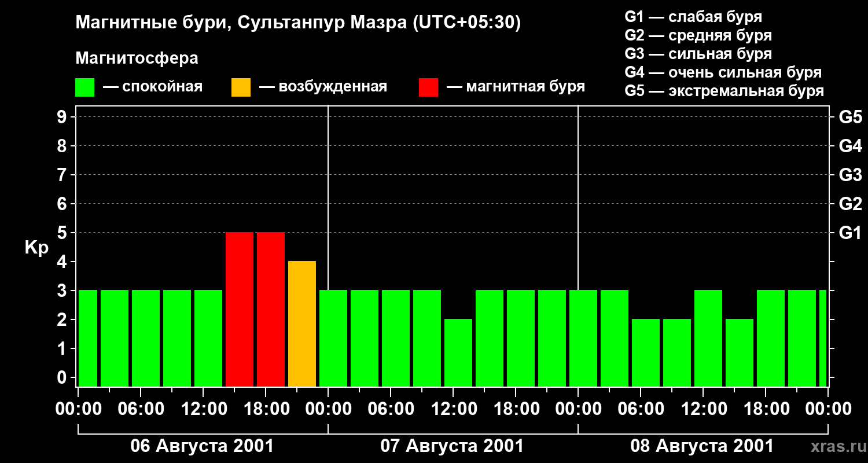The height and width of the screenshot is (463, 868).
Task: Click the 'Магнитосфера' subtitle
Action: 137,58
